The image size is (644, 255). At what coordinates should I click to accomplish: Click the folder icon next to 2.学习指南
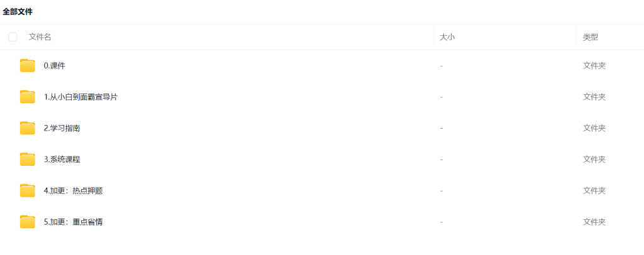[x=28, y=128]
